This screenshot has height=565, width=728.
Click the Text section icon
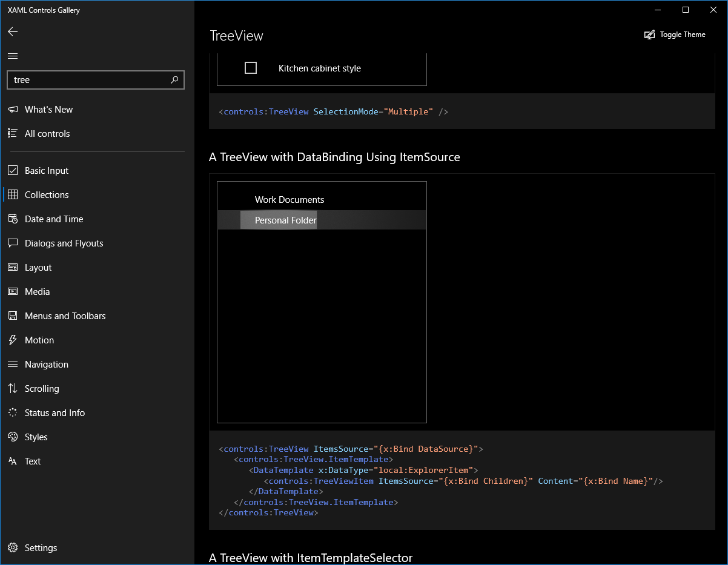[13, 461]
